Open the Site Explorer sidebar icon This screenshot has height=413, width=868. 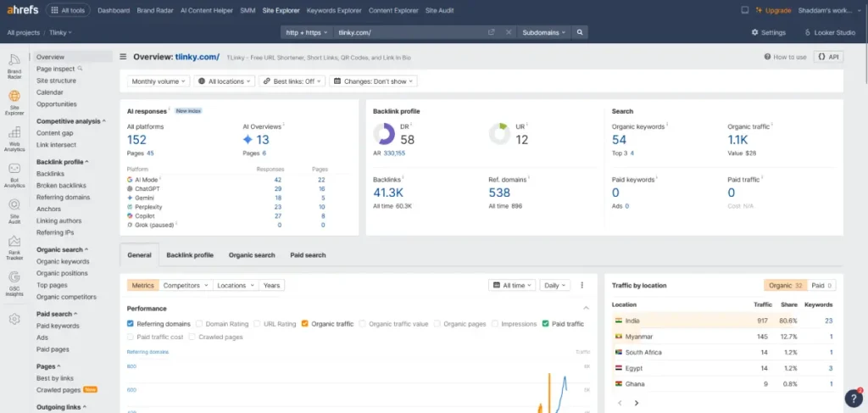point(14,103)
